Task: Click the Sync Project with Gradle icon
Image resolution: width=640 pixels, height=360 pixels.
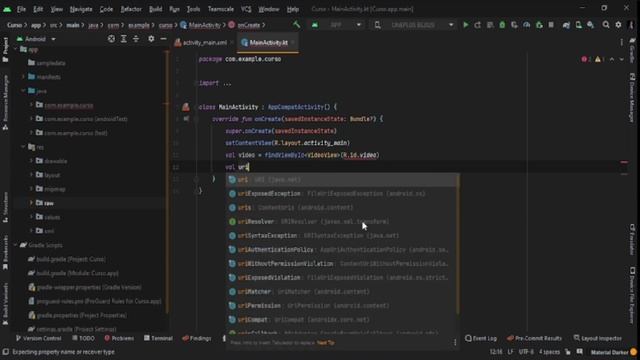Action: [566, 25]
